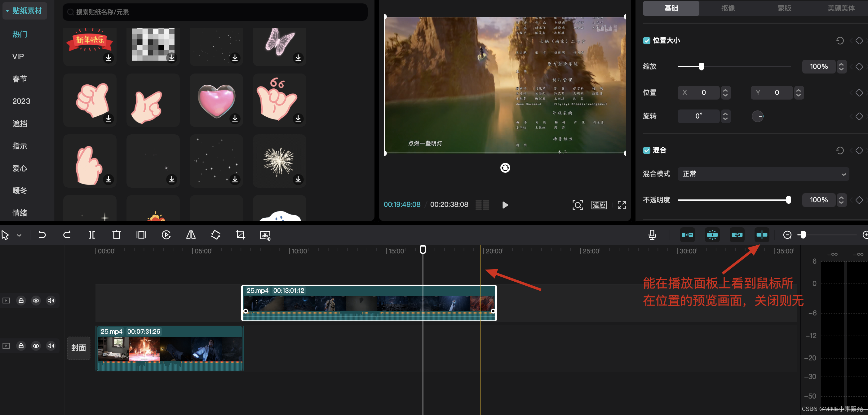
Task: Add keyframe for position
Action: click(x=859, y=92)
